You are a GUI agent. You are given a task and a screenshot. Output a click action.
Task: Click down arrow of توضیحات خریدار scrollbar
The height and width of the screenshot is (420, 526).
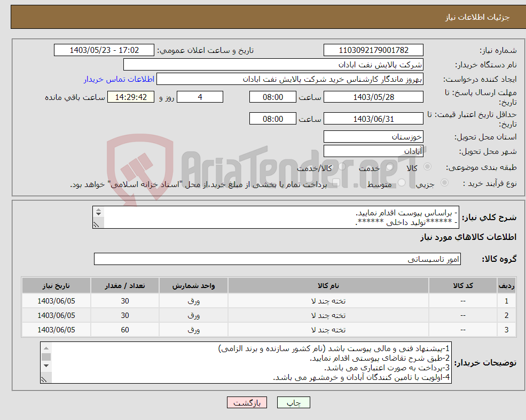tap(46, 365)
